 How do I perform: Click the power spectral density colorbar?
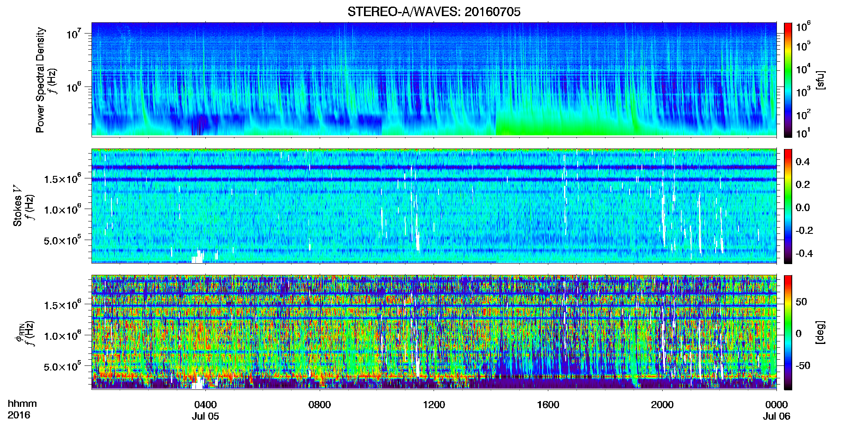788,80
